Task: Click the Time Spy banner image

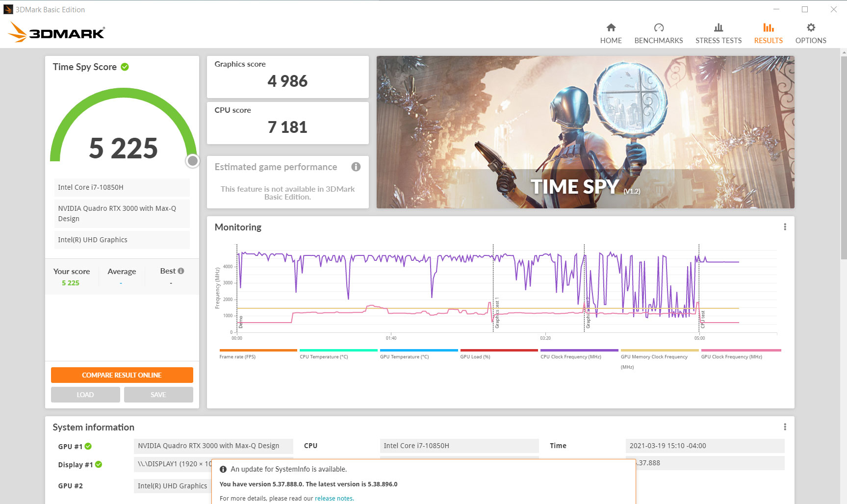Action: click(585, 132)
